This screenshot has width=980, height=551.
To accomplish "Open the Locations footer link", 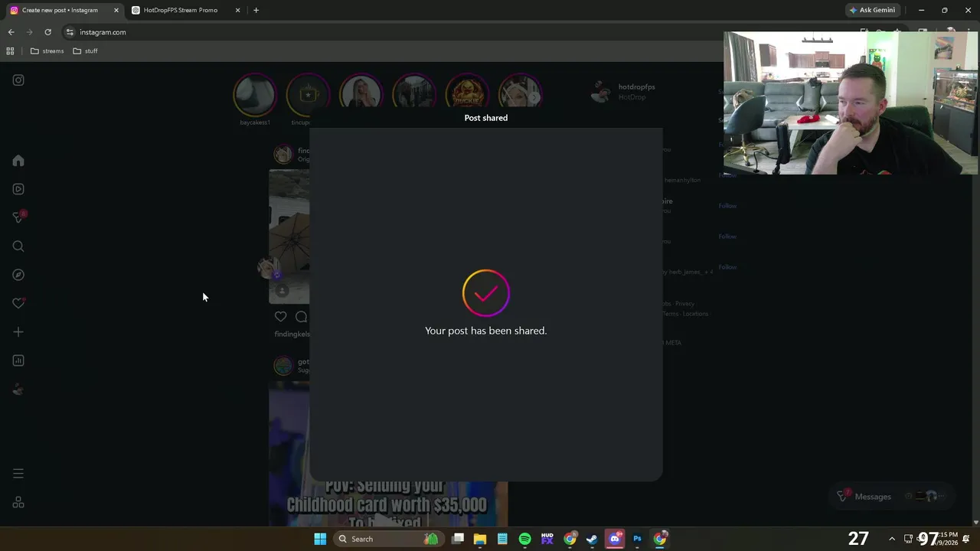I will [695, 314].
